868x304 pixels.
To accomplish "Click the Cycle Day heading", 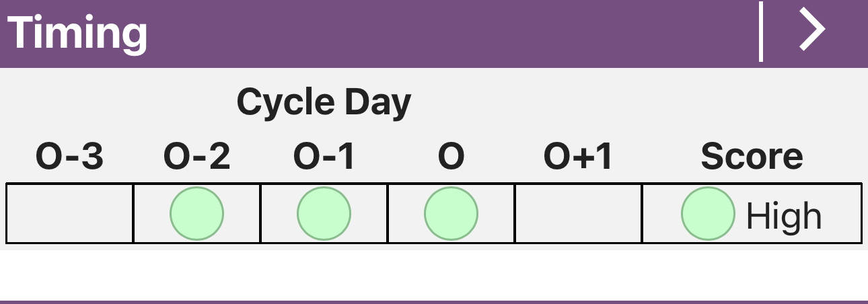I will point(324,103).
